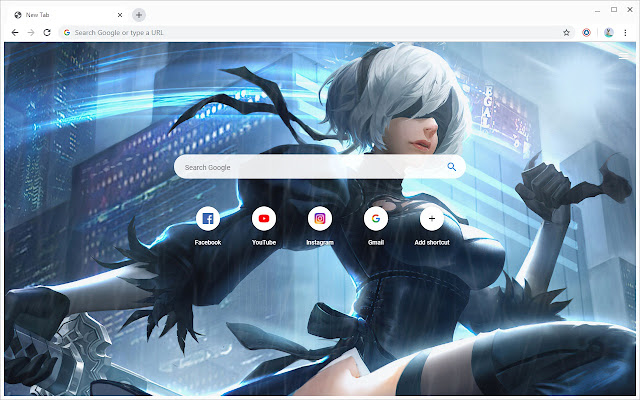640x400 pixels.
Task: Open the YouTube shortcut
Action: pos(264,219)
